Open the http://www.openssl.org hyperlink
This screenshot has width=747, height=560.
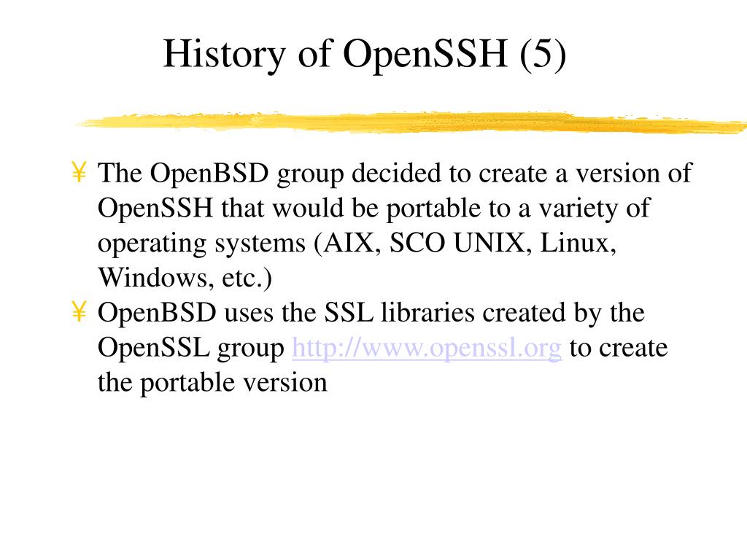[x=427, y=348]
